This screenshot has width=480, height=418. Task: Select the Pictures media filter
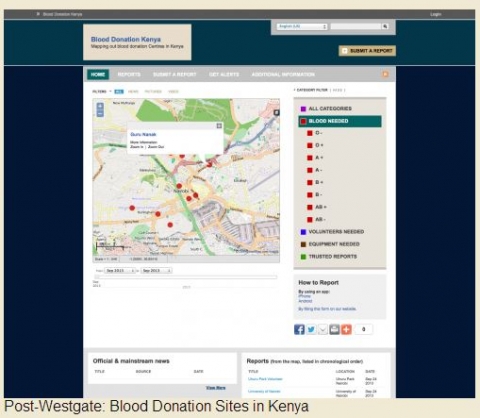point(153,91)
